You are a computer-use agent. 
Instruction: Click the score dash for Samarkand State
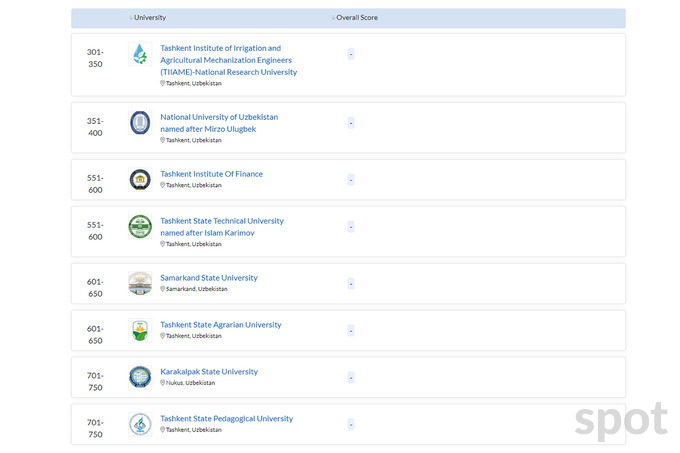(351, 284)
